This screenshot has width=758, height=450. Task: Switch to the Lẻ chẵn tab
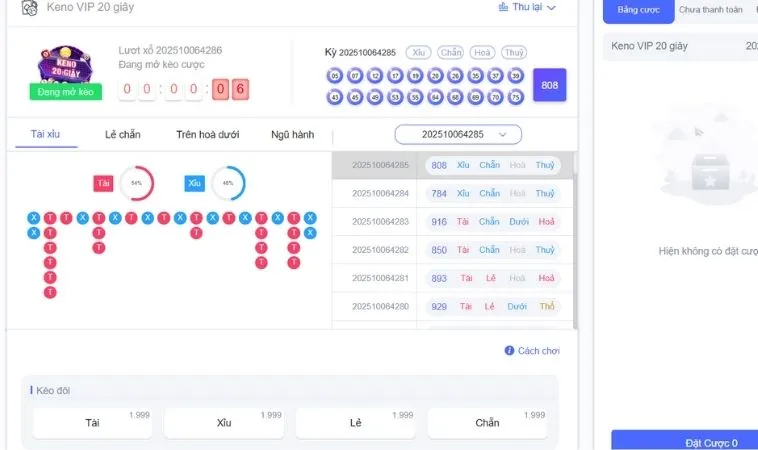pos(123,134)
